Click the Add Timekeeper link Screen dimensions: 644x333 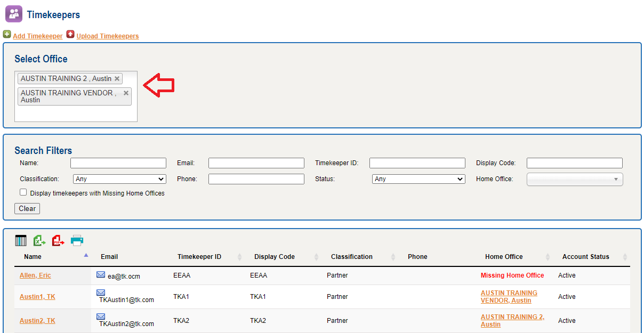tap(37, 36)
